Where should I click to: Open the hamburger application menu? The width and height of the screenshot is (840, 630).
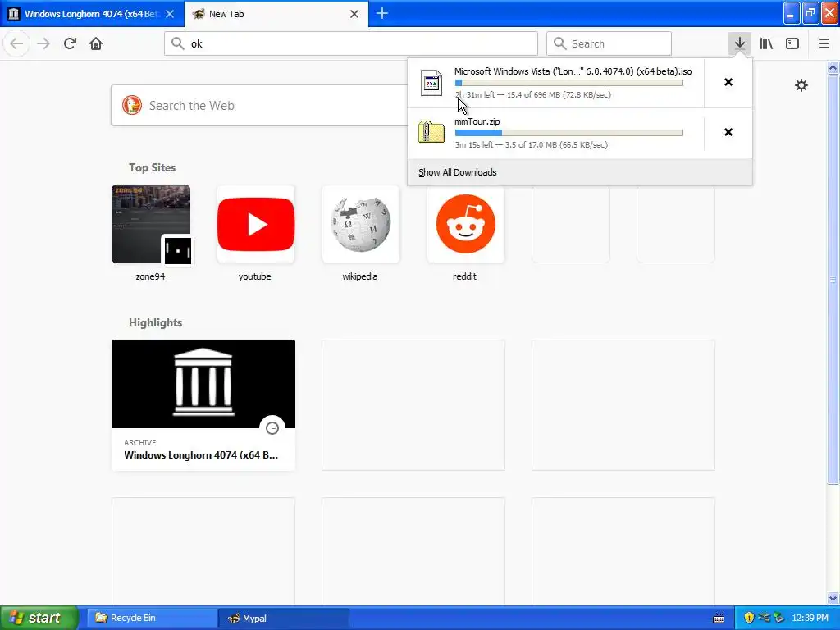click(824, 43)
